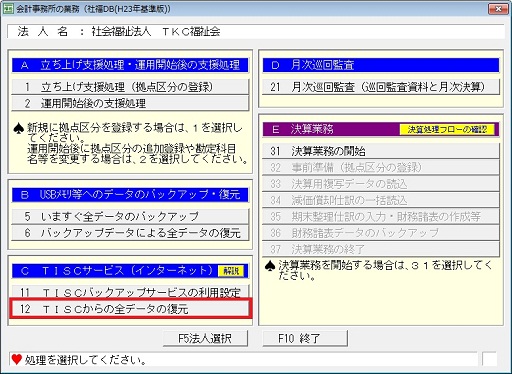The height and width of the screenshot is (374, 512).
Task: Click disabled 33 決算用複写データの読込
Action: (x=381, y=184)
